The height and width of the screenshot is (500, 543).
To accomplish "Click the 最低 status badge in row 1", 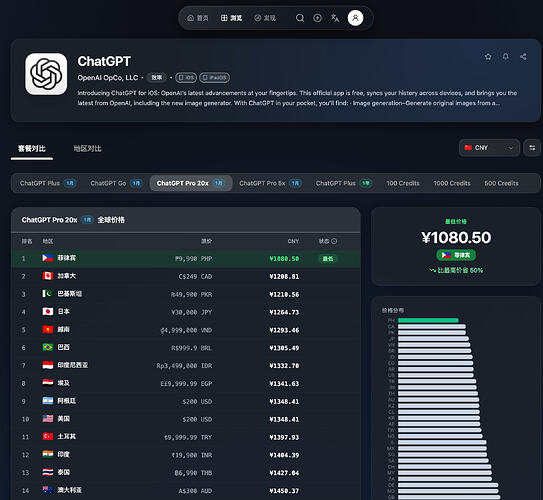I will (x=328, y=259).
